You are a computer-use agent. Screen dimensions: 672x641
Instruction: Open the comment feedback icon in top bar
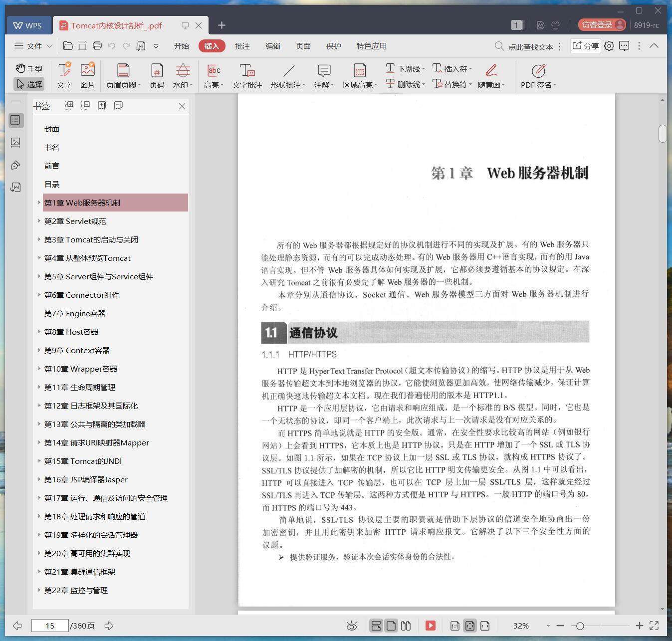tap(624, 46)
